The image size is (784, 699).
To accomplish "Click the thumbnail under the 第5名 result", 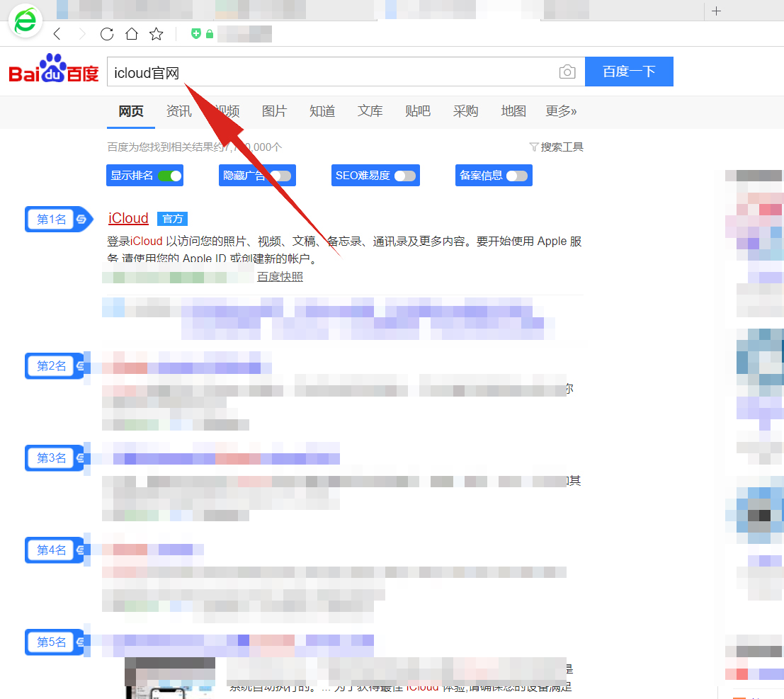I will click(x=170, y=678).
